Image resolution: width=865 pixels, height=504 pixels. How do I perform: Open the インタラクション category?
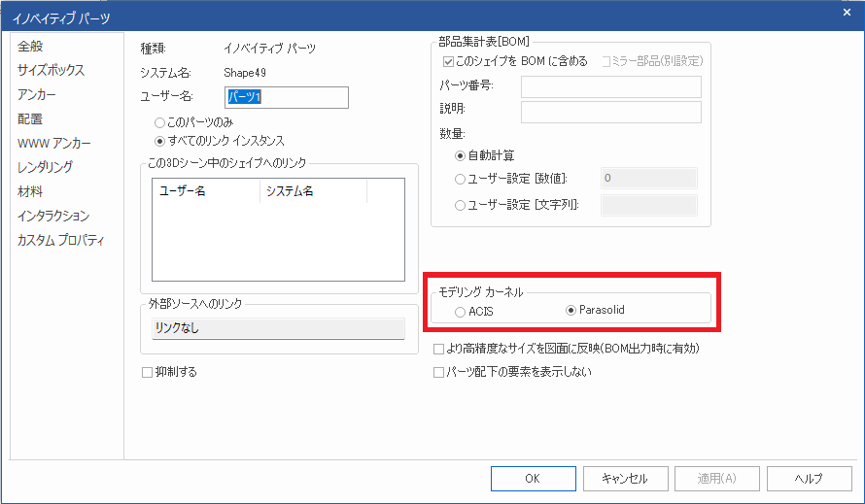click(52, 217)
